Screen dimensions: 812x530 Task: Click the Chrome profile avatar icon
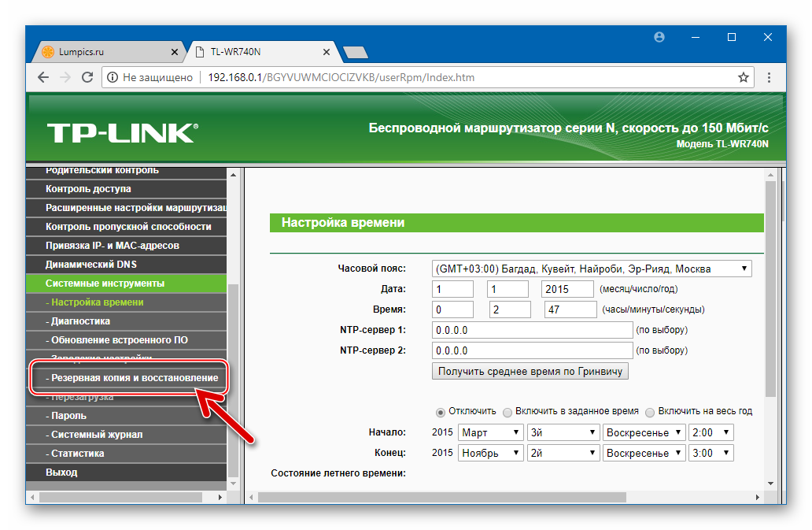(659, 37)
